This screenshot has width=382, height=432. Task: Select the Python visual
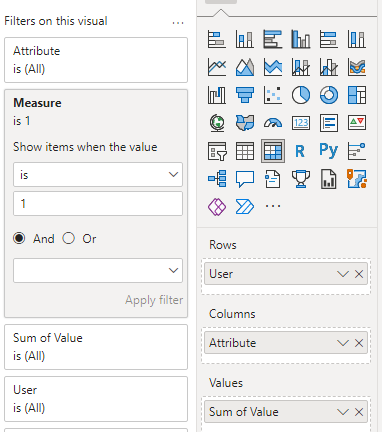tap(329, 150)
